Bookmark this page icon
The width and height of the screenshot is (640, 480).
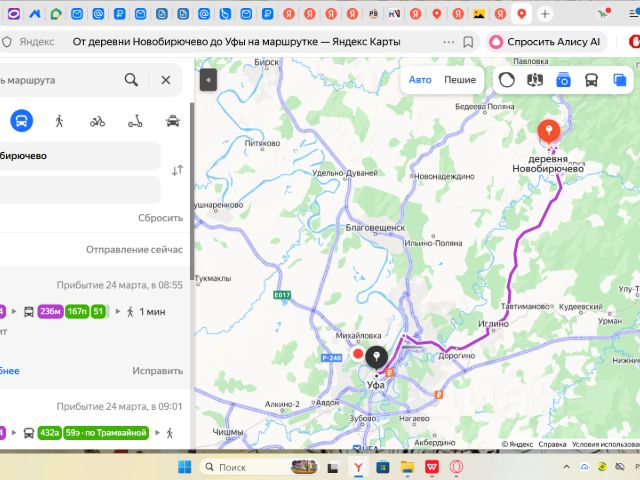point(468,42)
